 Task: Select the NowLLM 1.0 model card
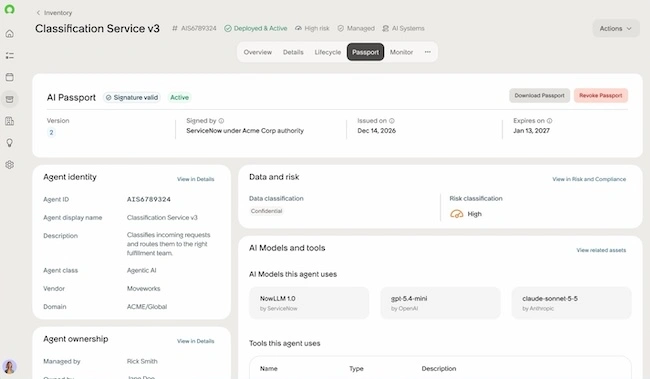pyautogui.click(x=309, y=303)
